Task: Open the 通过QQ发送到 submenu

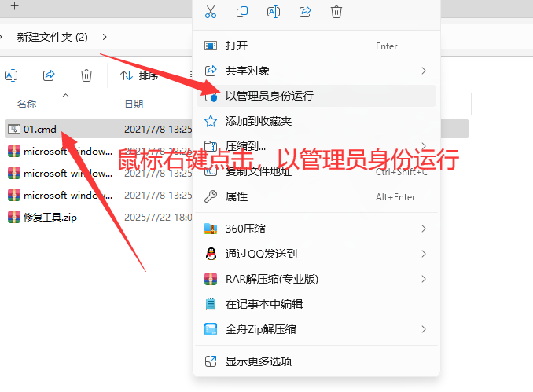Action: point(316,254)
